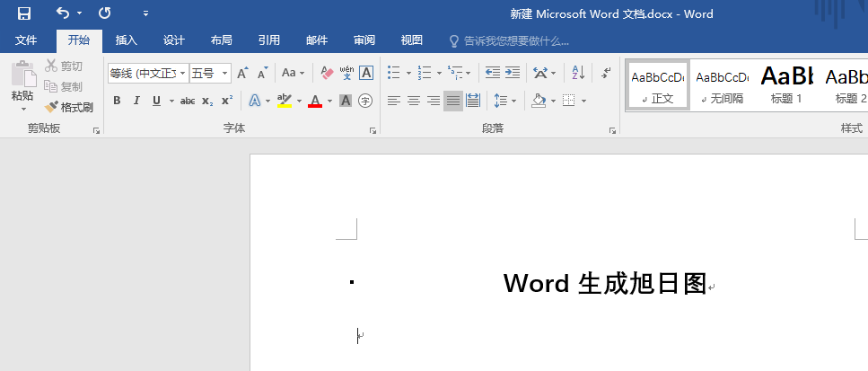868x371 pixels.
Task: Toggle Strikethrough (abc) formatting
Action: click(187, 101)
